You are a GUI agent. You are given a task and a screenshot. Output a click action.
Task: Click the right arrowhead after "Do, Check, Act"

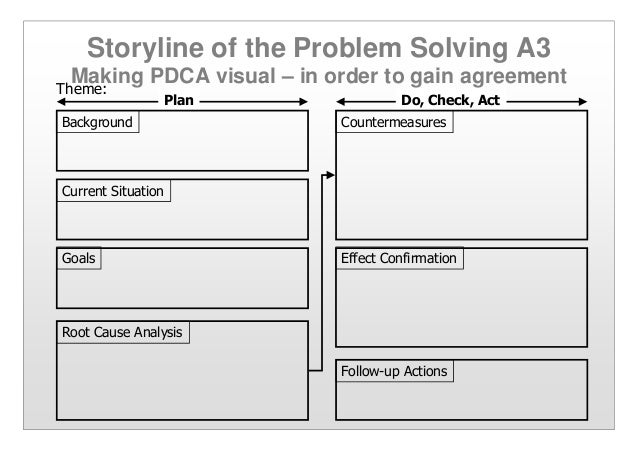coord(583,101)
